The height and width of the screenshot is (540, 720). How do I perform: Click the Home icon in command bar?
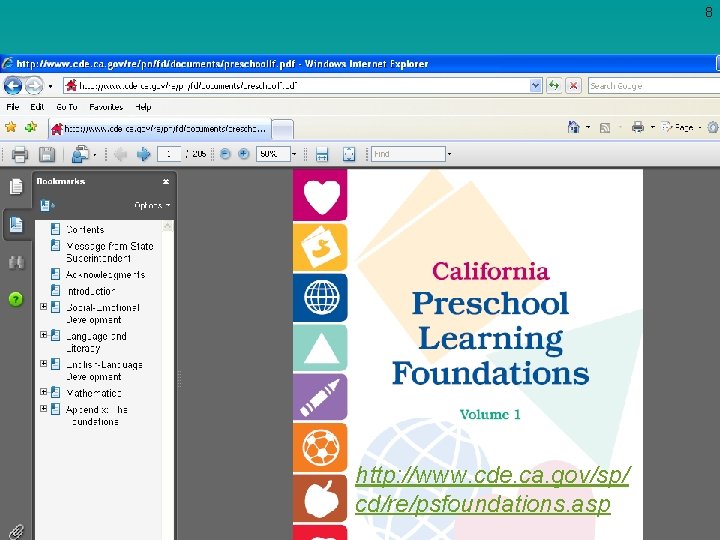click(574, 127)
